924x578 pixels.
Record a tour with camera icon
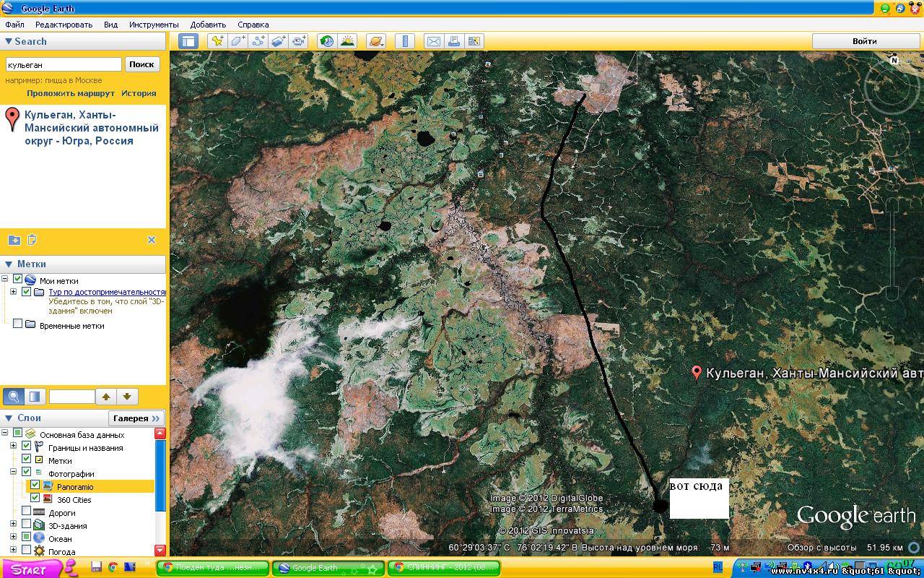point(299,41)
